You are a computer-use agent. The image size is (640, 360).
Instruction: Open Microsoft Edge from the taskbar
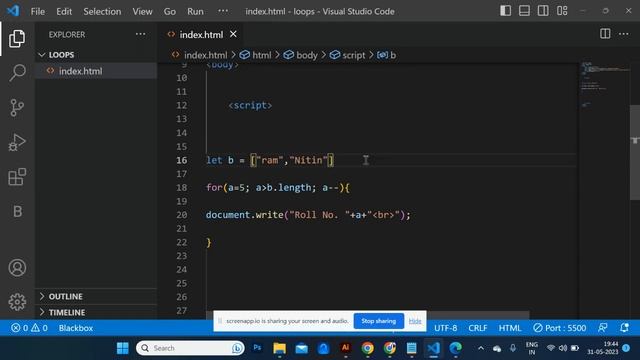(456, 348)
